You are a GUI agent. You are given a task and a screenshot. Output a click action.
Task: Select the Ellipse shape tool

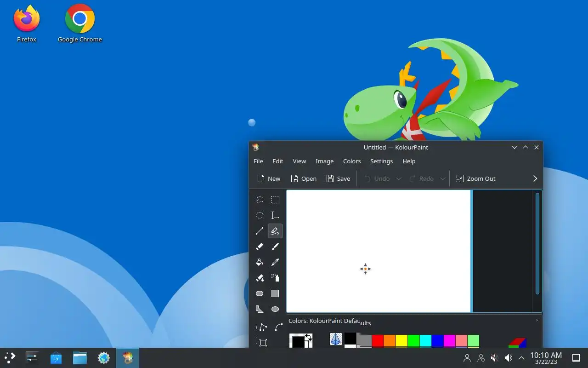point(275,309)
